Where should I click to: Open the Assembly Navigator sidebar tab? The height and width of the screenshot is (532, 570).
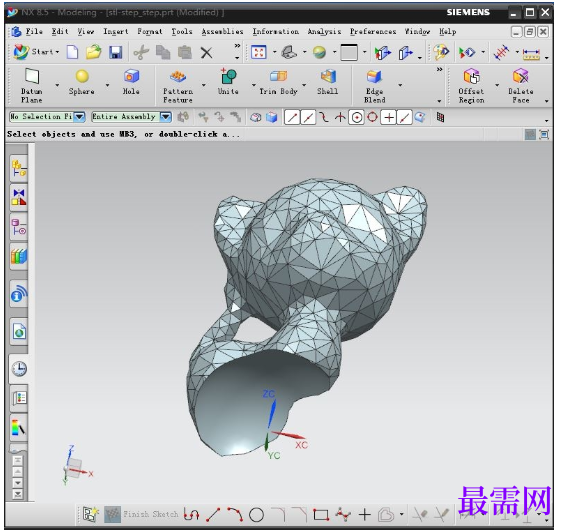point(19,168)
